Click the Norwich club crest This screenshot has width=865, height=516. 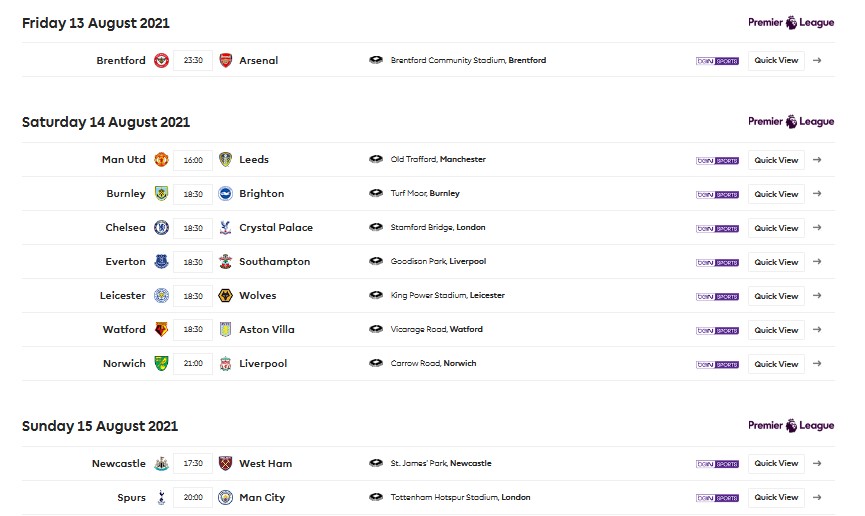[x=161, y=363]
